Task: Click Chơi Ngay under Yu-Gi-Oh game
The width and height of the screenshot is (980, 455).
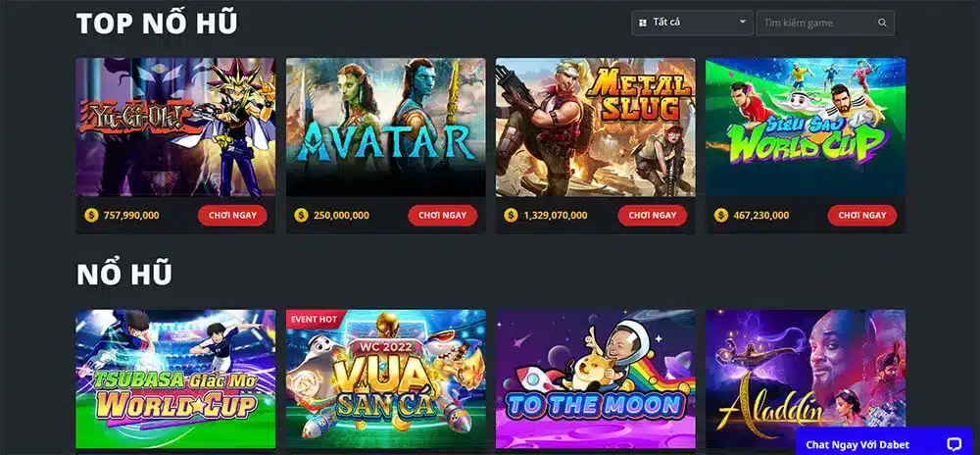Action: coord(232,215)
